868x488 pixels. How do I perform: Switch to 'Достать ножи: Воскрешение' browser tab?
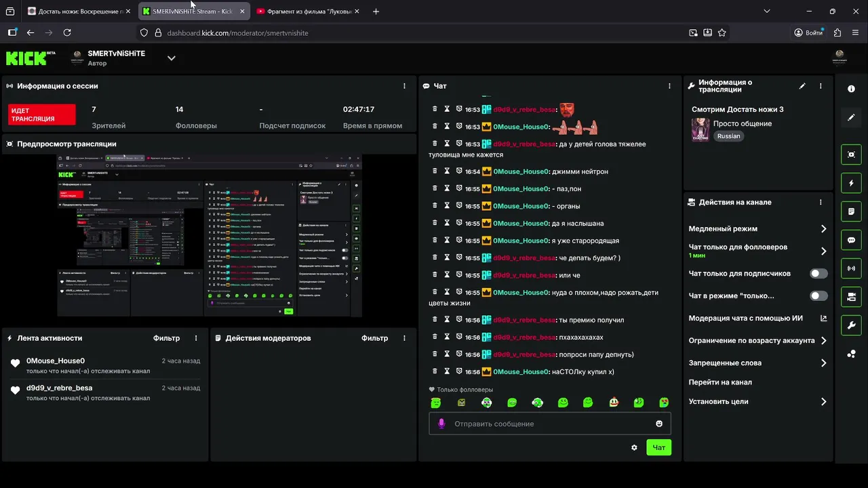click(x=79, y=12)
